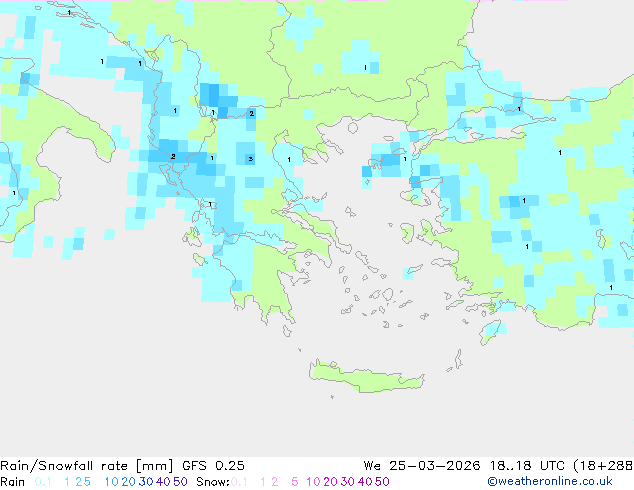Select the rain legend value 40
The height and width of the screenshot is (490, 634).
(x=163, y=482)
